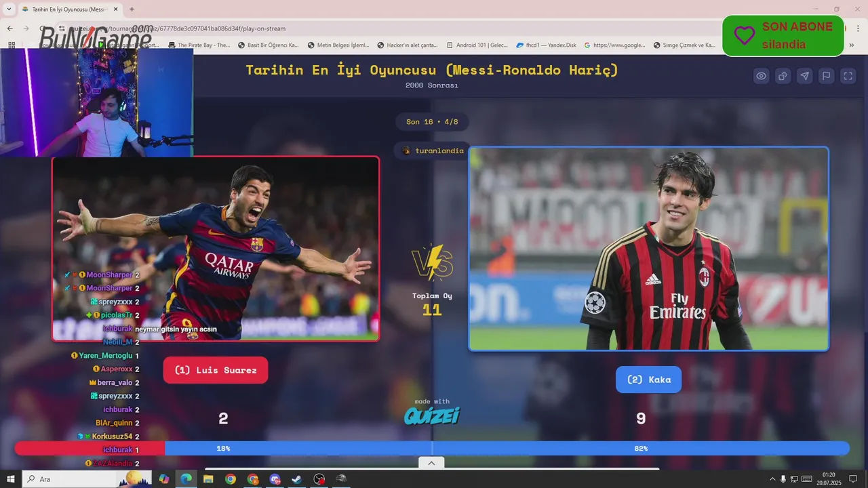Toggle the eye visibility icon

[x=762, y=76]
